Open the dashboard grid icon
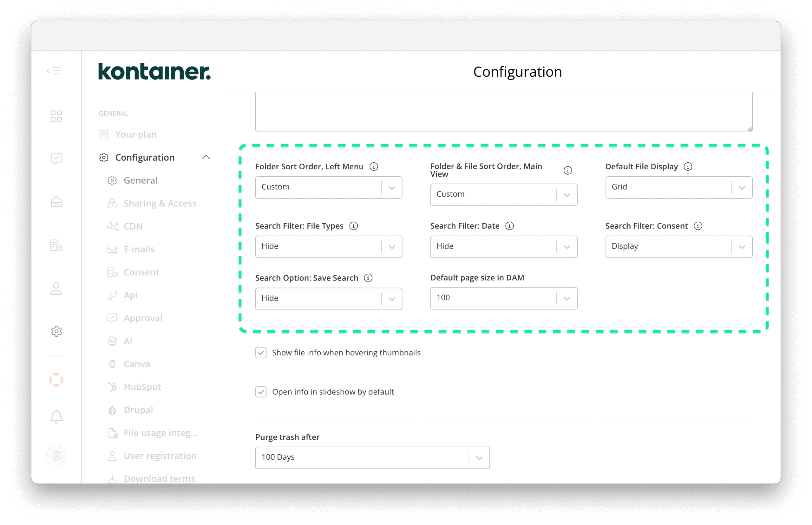The image size is (812, 525). point(56,116)
